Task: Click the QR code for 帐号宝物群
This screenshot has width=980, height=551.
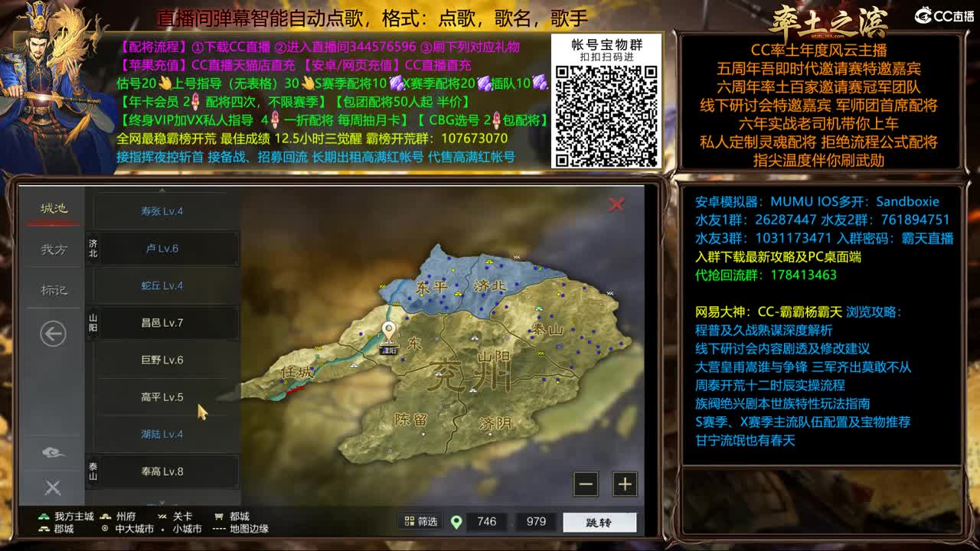Action: tap(606, 115)
